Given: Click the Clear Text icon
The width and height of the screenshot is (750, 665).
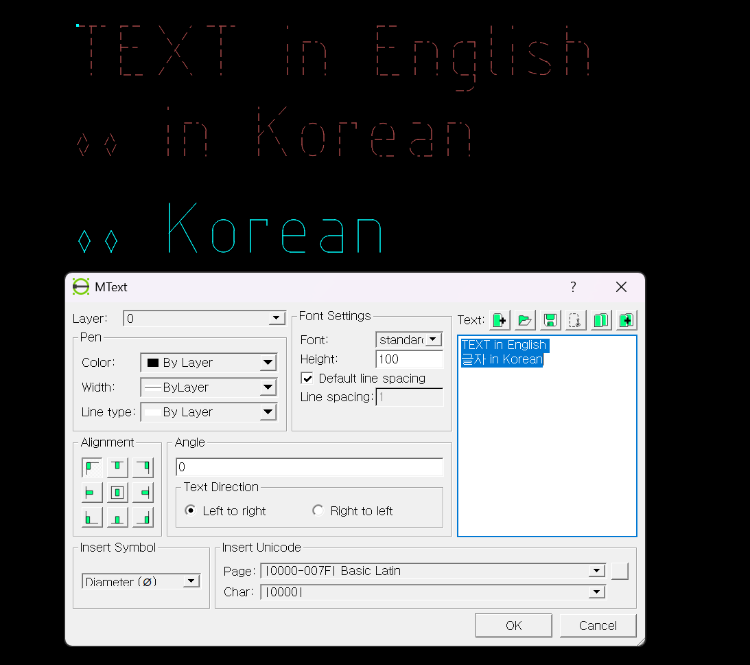Looking at the screenshot, I should pos(499,320).
